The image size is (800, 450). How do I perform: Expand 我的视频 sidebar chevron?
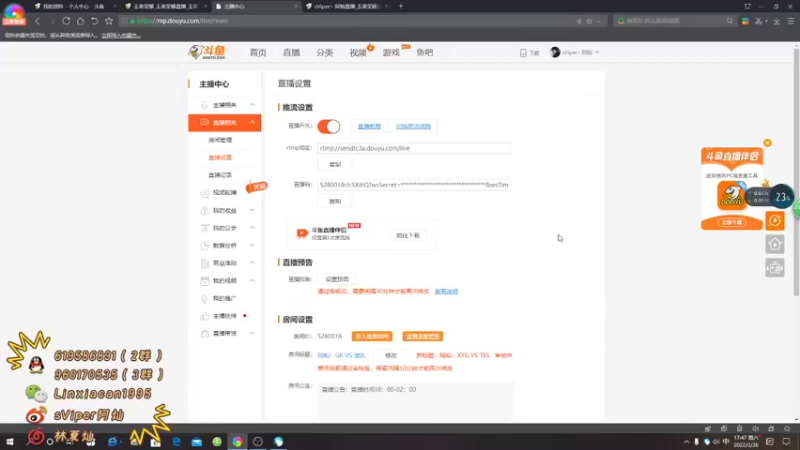coord(252,281)
